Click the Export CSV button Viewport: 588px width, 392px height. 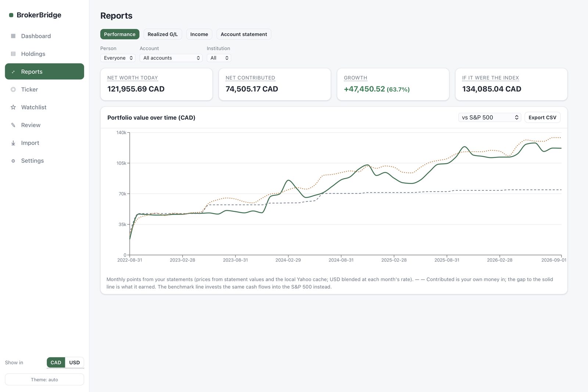(x=542, y=118)
